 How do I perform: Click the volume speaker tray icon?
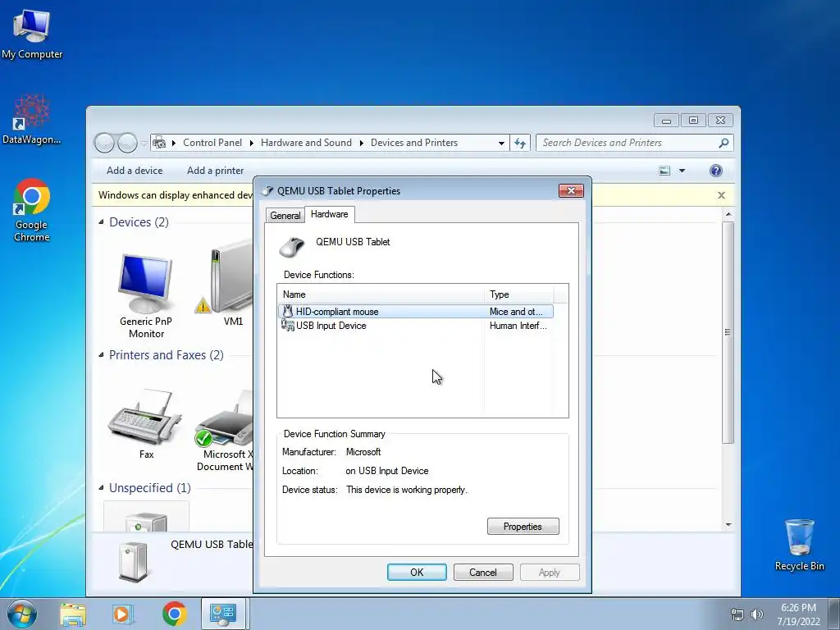(x=757, y=614)
